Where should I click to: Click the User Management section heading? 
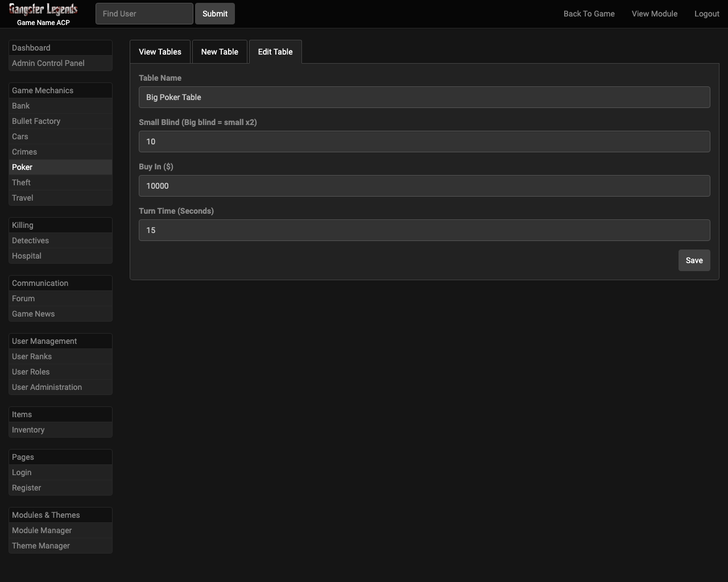point(60,341)
